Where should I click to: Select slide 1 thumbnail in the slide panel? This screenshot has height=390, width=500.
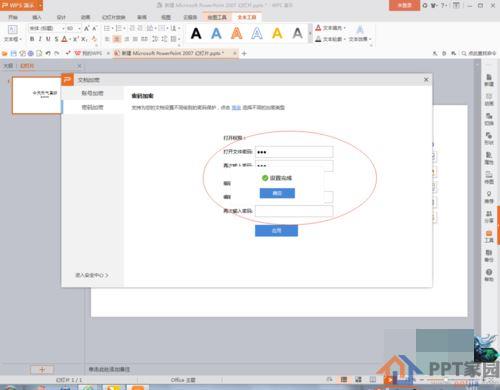[36, 95]
